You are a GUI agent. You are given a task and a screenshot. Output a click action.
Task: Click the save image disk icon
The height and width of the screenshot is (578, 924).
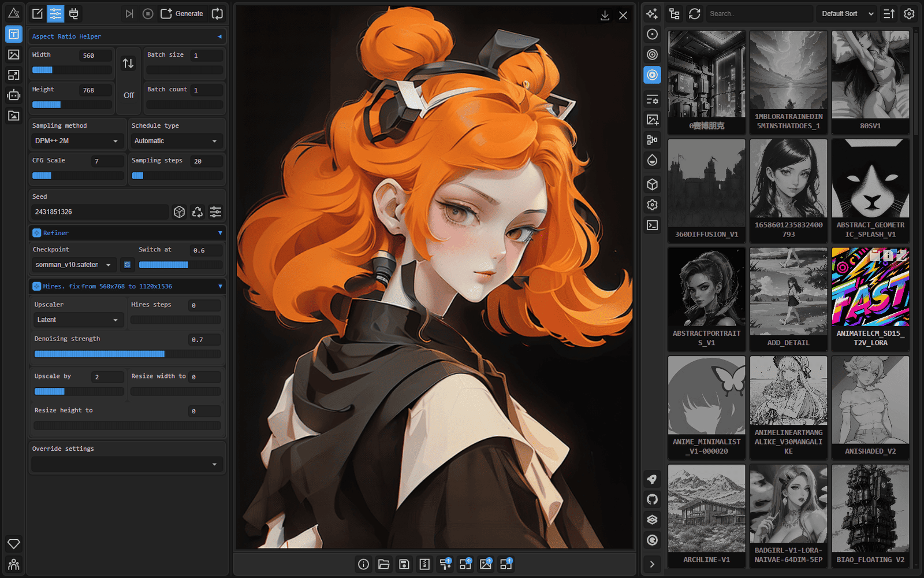click(x=404, y=564)
